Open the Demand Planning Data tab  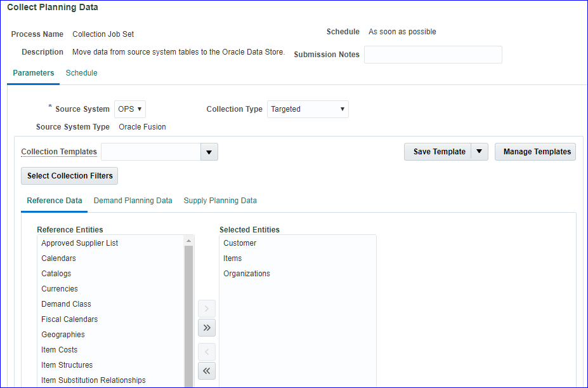[133, 201]
